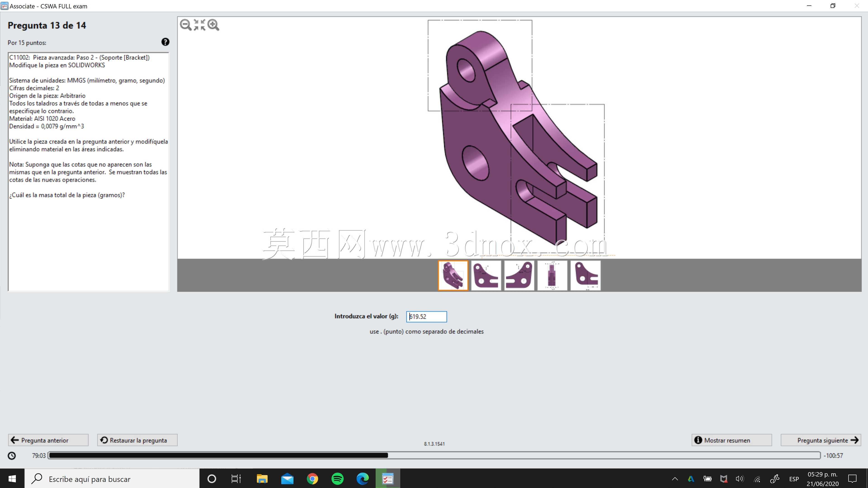Click Restaurar la pregunta button
Viewport: 868px width, 488px height.
tap(138, 440)
